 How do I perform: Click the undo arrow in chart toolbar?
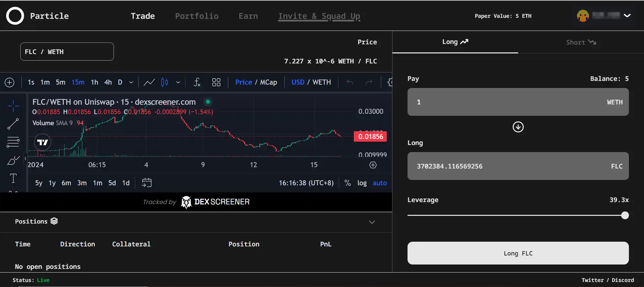coord(350,82)
